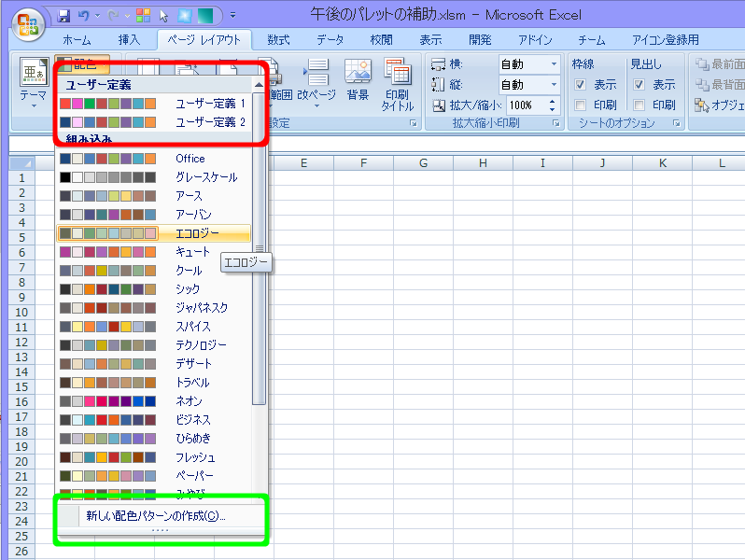This screenshot has height=560, width=745.
Task: Choose the キュート color scheme
Action: [x=153, y=252]
